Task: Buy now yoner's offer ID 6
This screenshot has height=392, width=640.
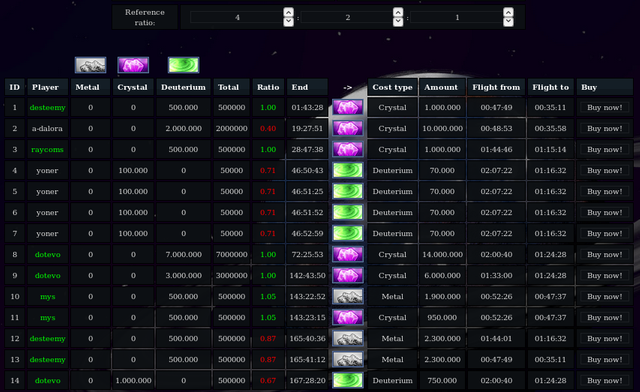Action: pyautogui.click(x=604, y=212)
